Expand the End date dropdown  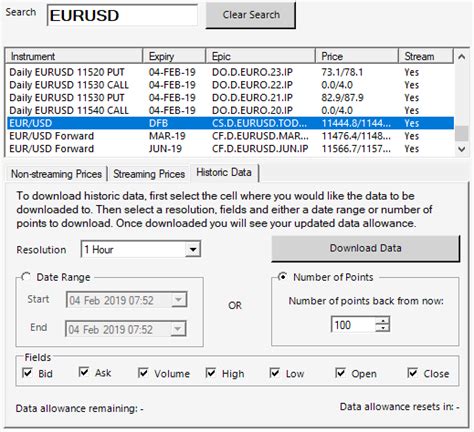pos(178,329)
